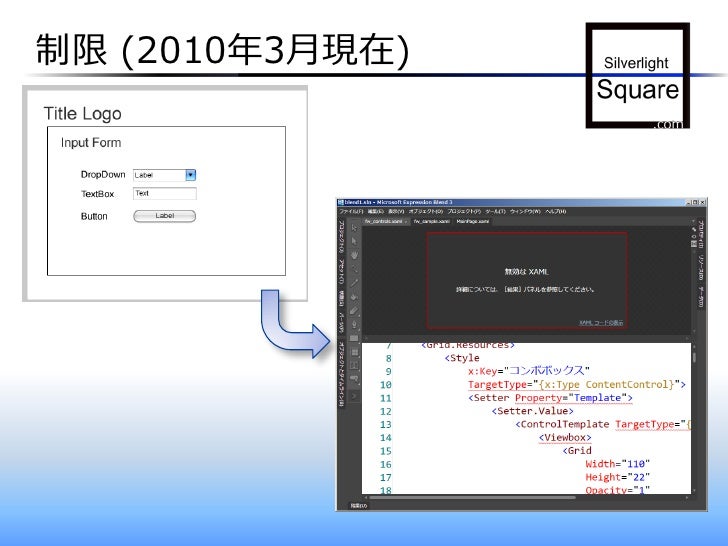Switch to the fw_controls.xaml tab

pos(385,221)
